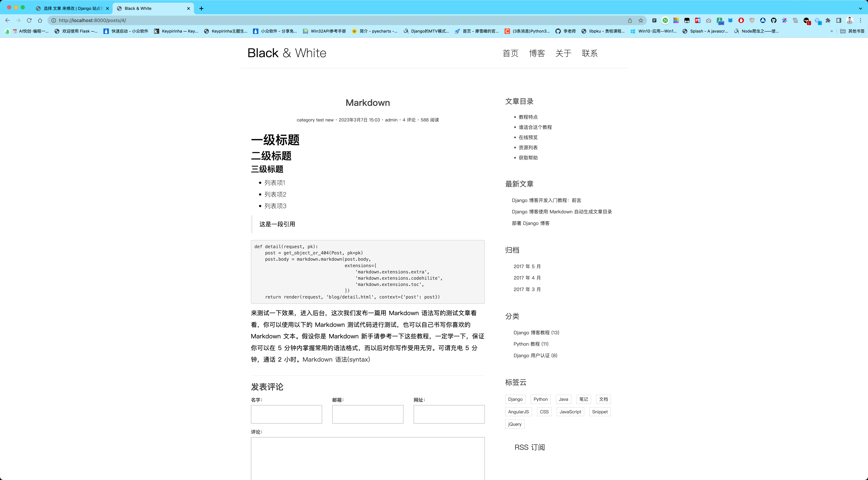View site information icon in address bar
This screenshot has height=480, width=868.
pos(54,20)
